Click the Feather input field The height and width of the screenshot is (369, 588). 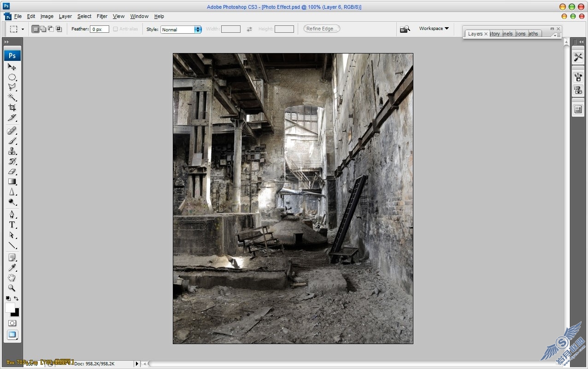coord(100,29)
